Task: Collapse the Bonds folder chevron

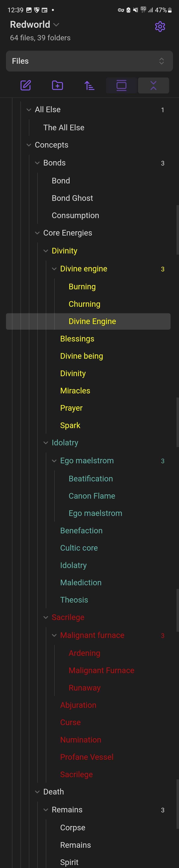Action: 37,163
